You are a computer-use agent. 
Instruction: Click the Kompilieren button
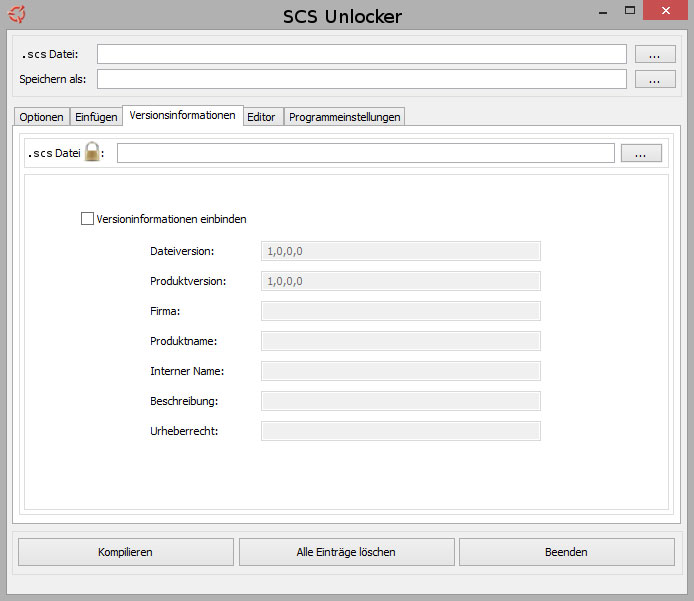click(x=126, y=552)
